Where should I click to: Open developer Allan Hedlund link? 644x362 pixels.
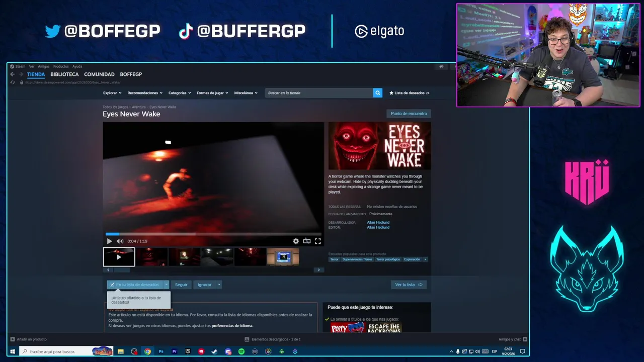[378, 222]
